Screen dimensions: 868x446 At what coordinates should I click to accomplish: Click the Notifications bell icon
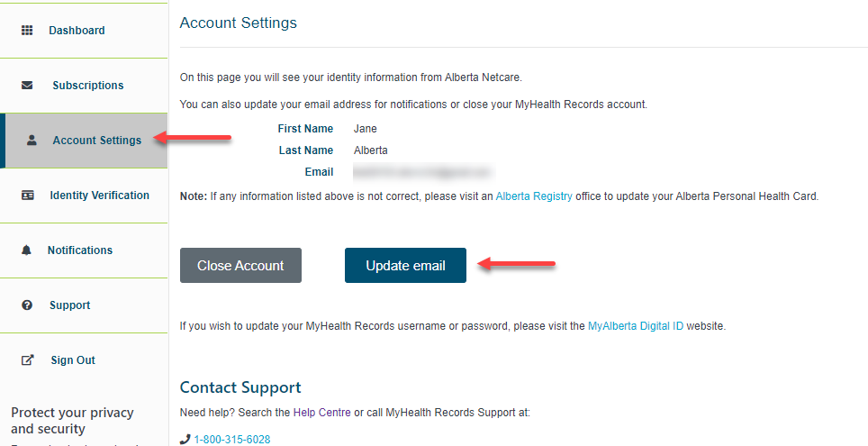26,250
